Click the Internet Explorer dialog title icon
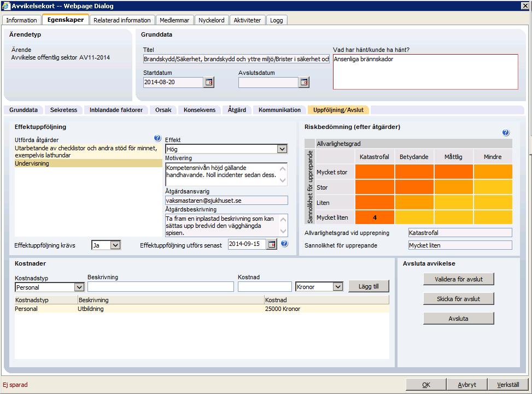 6,6
